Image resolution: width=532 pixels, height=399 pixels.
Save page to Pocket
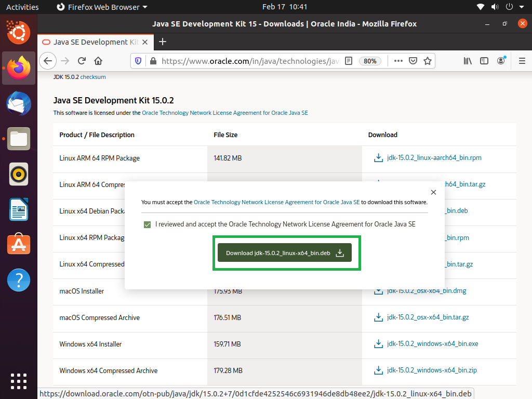pyautogui.click(x=413, y=61)
